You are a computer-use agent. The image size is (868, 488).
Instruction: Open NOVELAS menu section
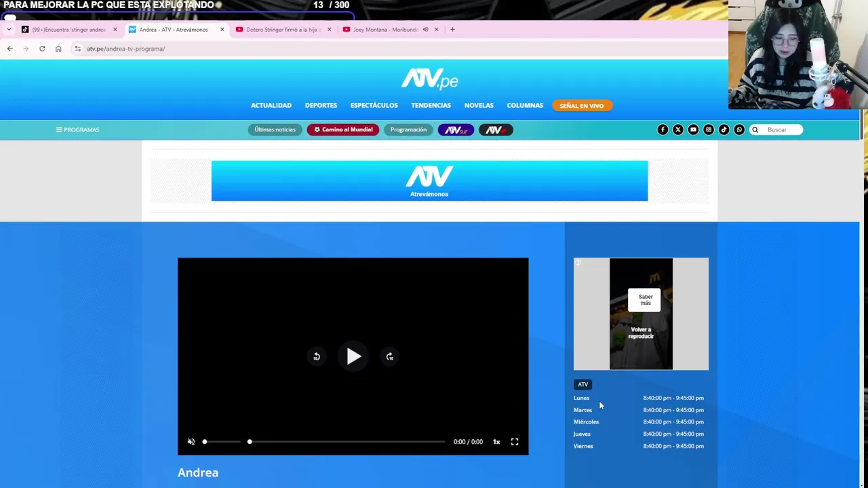pyautogui.click(x=479, y=105)
